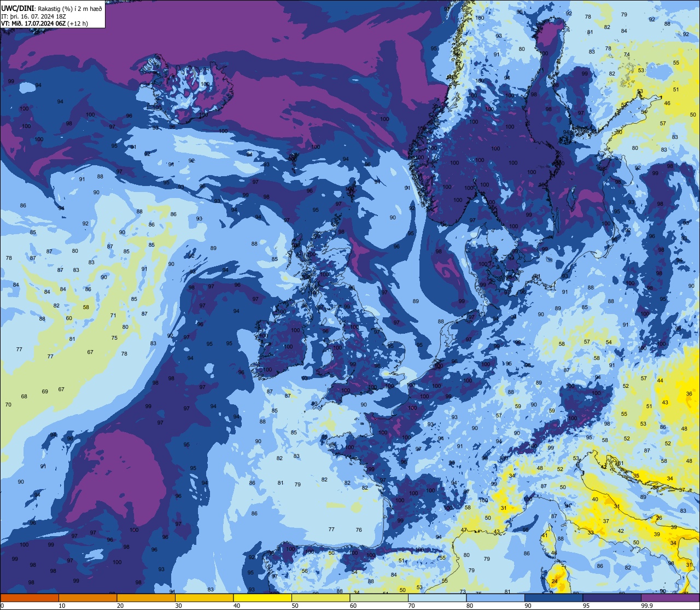Select the purple above-99.9% legend swatch

(670, 598)
